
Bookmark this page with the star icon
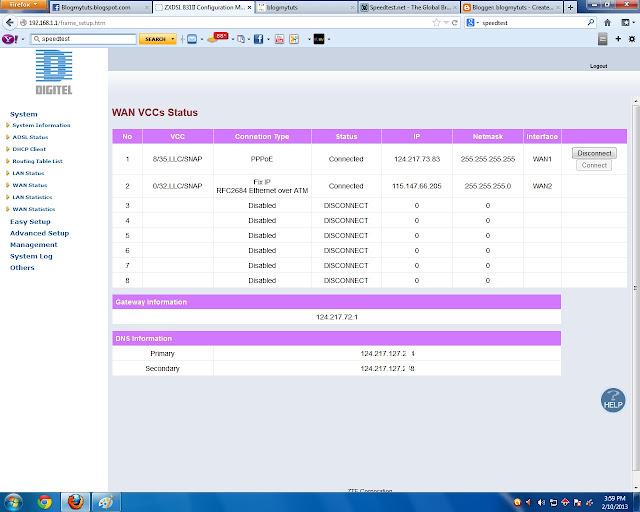436,23
